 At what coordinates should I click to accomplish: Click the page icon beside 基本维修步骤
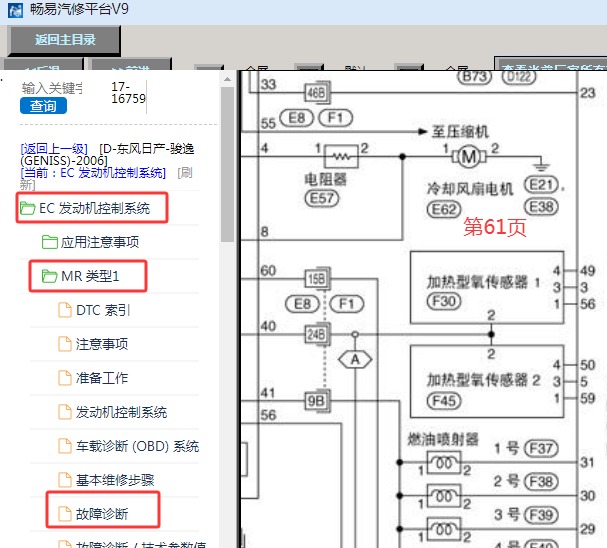(x=65, y=480)
